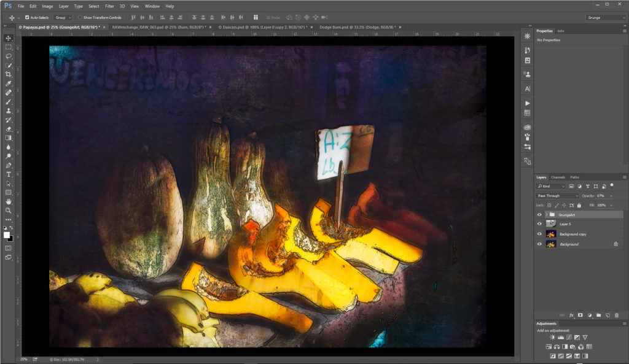Add a Levels adjustment from the Adjustments panel
This screenshot has height=364, width=629.
click(x=560, y=337)
